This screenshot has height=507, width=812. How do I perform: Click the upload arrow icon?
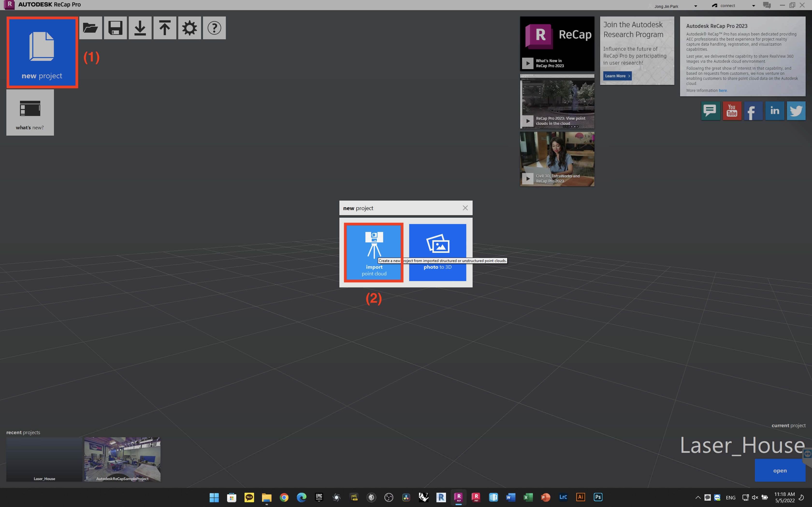pos(165,28)
